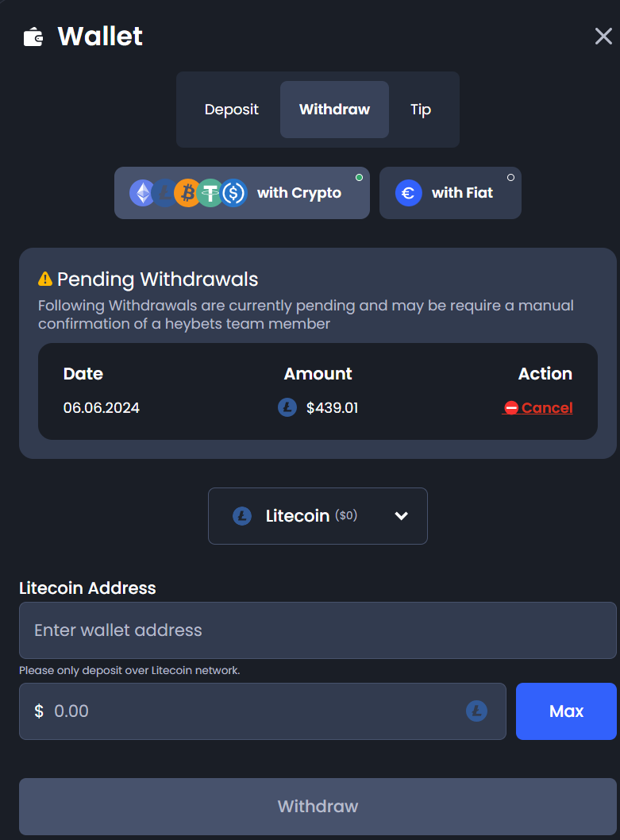This screenshot has height=840, width=620.
Task: Click the blue Euro fiat icon
Action: (x=409, y=193)
